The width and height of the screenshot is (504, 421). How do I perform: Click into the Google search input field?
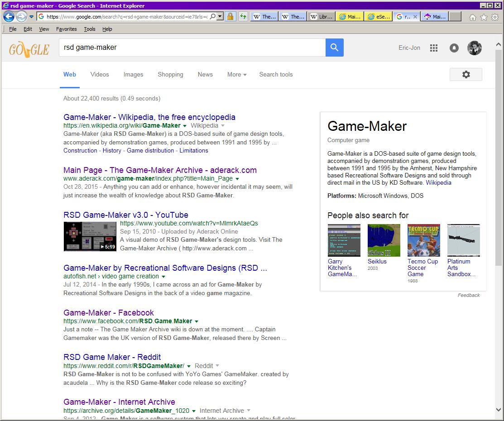[x=192, y=48]
